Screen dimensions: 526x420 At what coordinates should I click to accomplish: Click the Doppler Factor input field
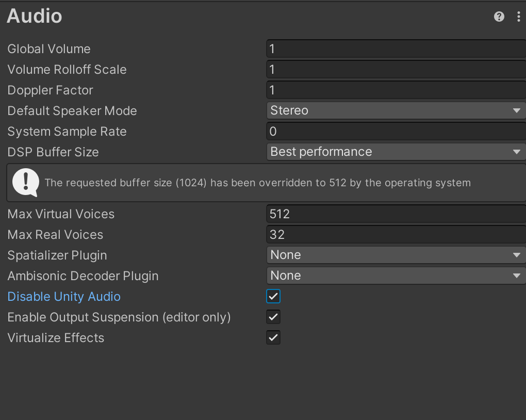coord(396,90)
